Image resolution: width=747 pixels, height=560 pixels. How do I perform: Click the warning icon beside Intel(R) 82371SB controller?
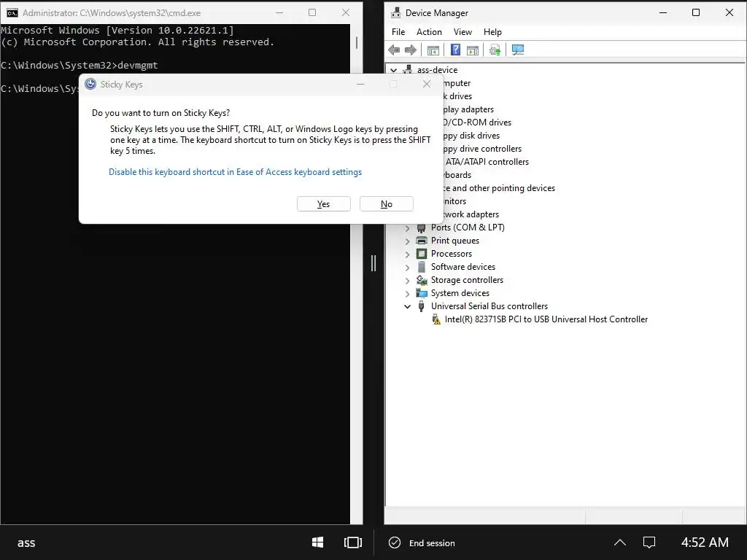(x=436, y=319)
